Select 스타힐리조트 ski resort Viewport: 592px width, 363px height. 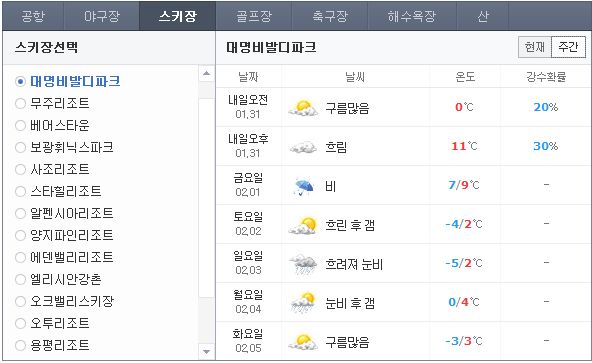tap(20, 191)
